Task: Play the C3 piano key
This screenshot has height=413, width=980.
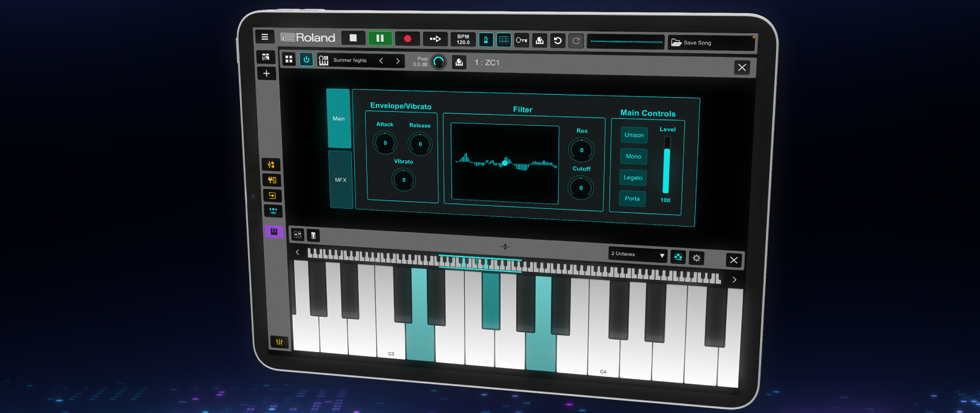Action: tap(391, 340)
